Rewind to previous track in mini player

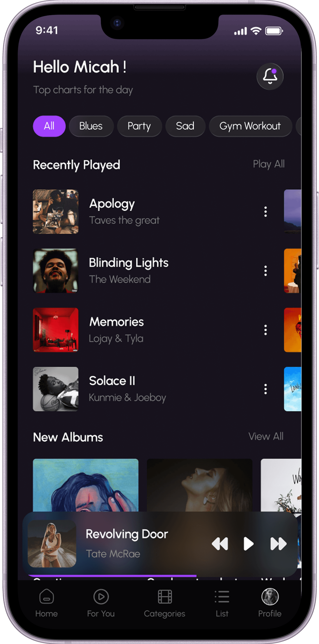pos(220,544)
